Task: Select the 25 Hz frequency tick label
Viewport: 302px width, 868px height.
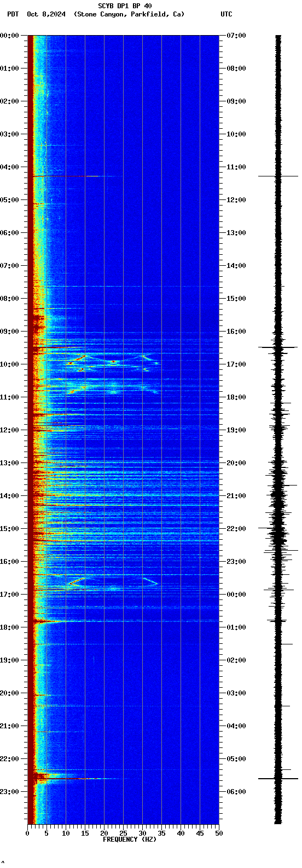Action: [123, 833]
